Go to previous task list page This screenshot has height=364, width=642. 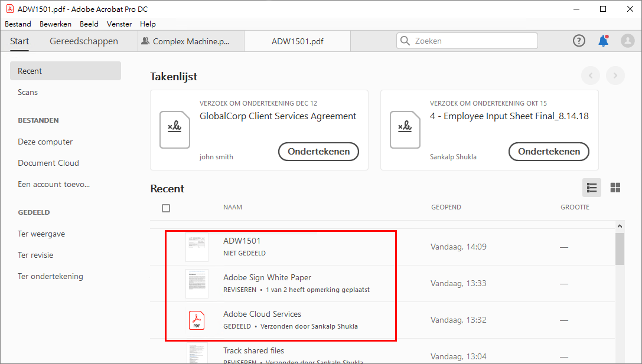point(591,76)
